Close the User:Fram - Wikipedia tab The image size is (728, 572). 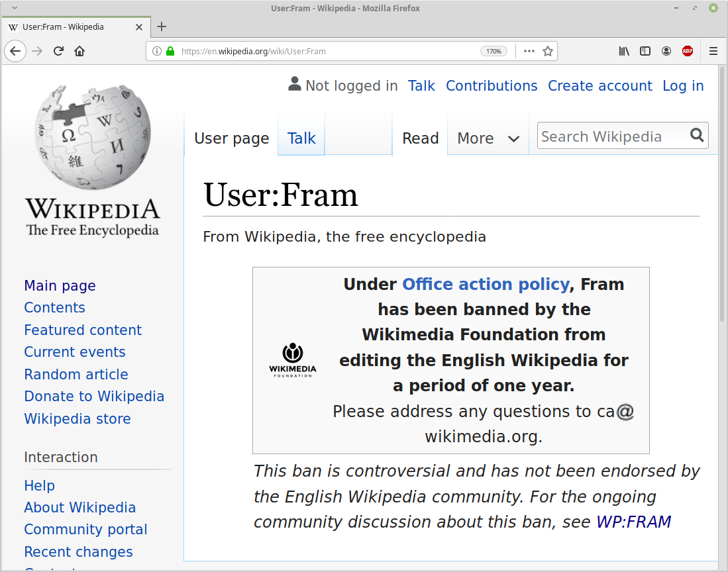pyautogui.click(x=139, y=27)
